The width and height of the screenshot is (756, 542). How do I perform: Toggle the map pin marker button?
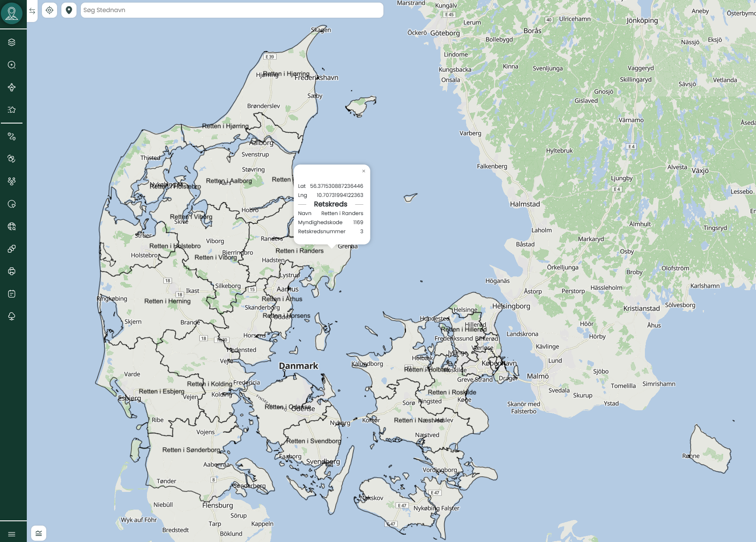[69, 10]
